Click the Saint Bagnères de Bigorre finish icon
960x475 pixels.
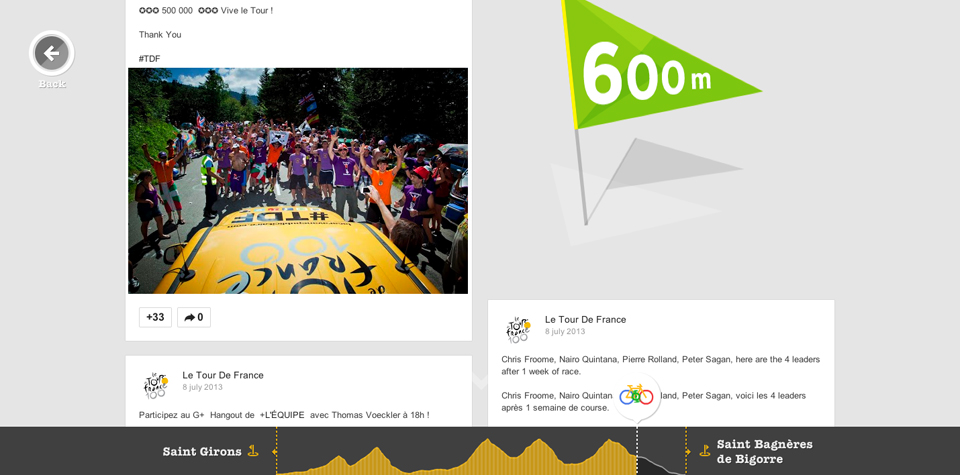704,451
